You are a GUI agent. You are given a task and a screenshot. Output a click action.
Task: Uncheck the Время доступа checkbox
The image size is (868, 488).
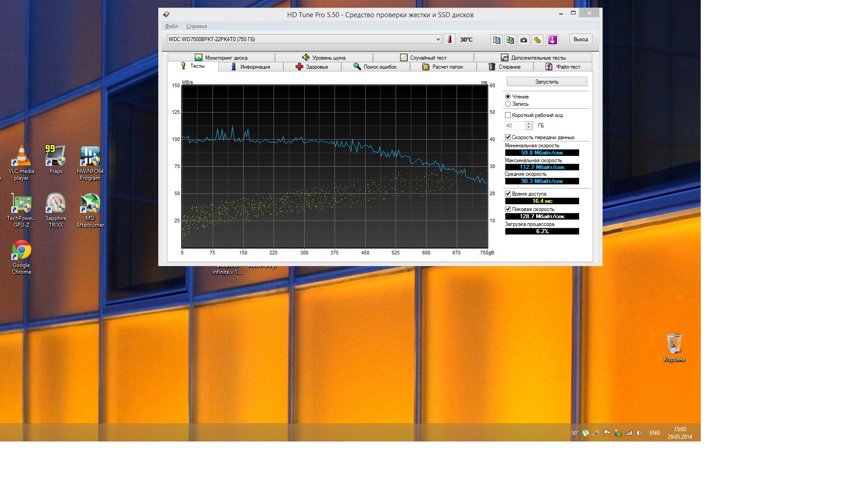508,194
